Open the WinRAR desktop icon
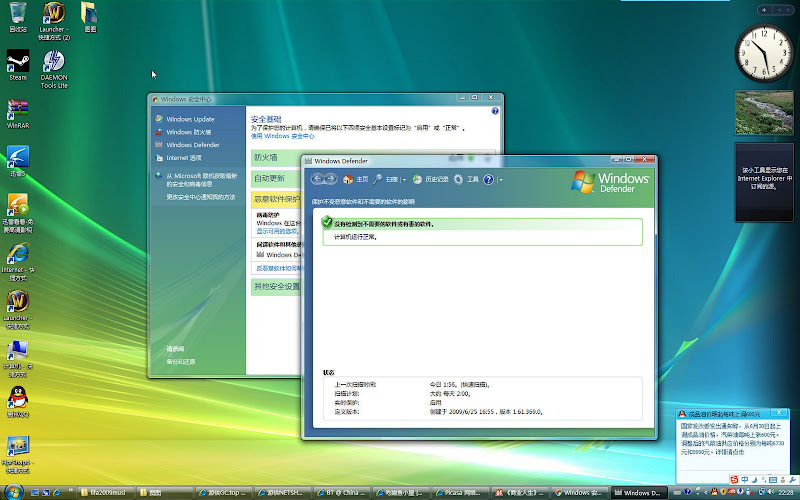The height and width of the screenshot is (500, 800). [x=18, y=113]
